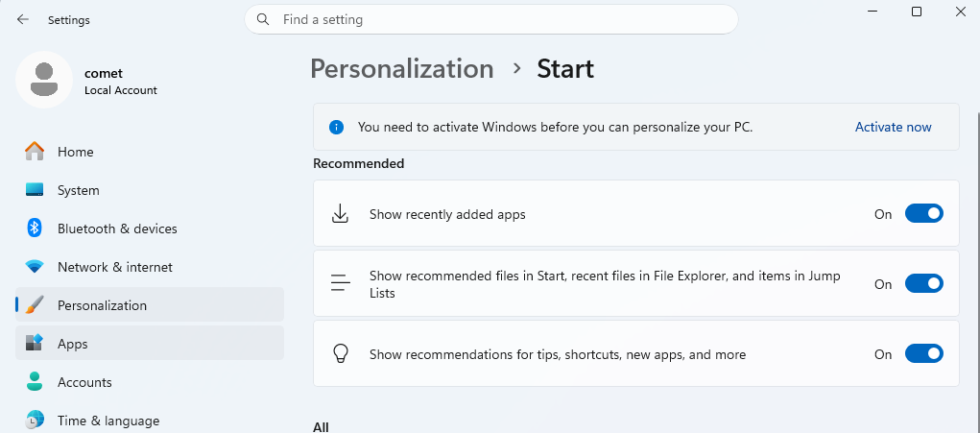Close the Settings window

(961, 12)
